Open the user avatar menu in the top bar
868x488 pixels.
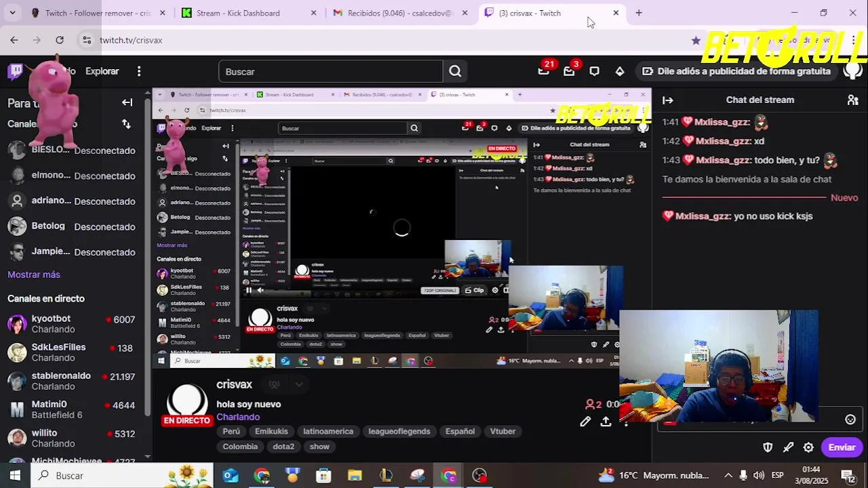point(853,70)
